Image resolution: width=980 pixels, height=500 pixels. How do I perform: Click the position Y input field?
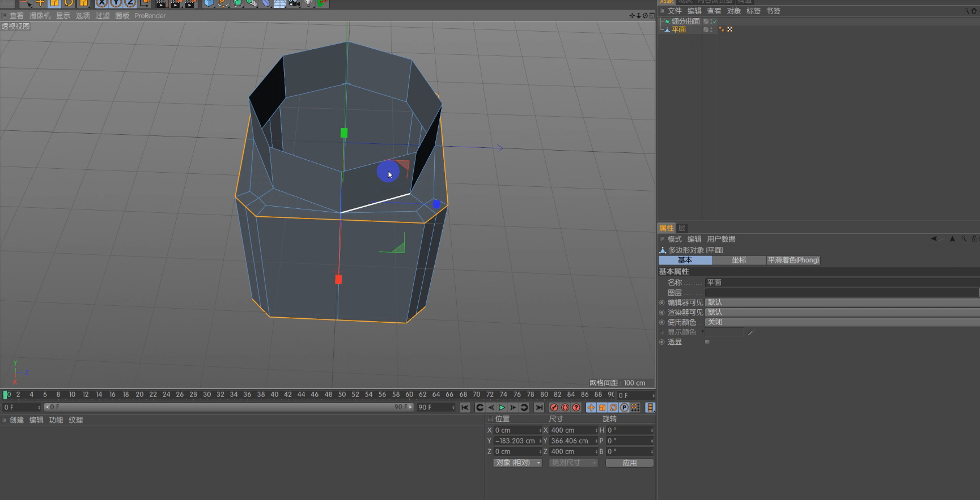(515, 441)
